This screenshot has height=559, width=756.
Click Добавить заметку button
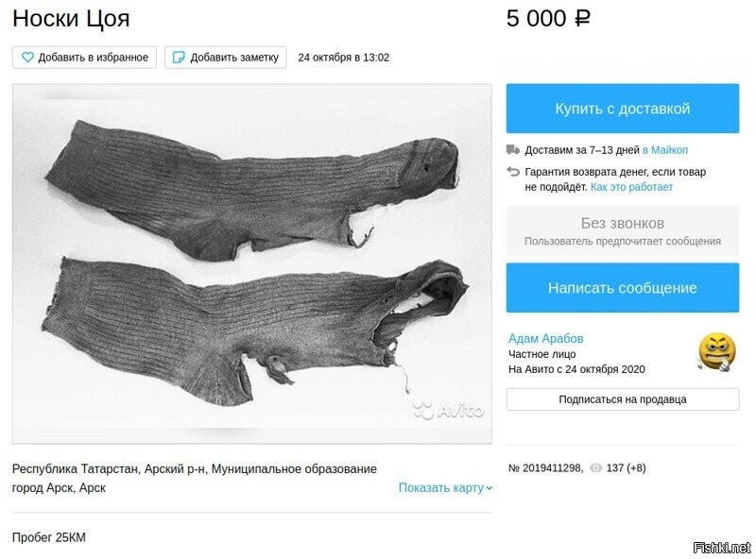[225, 58]
